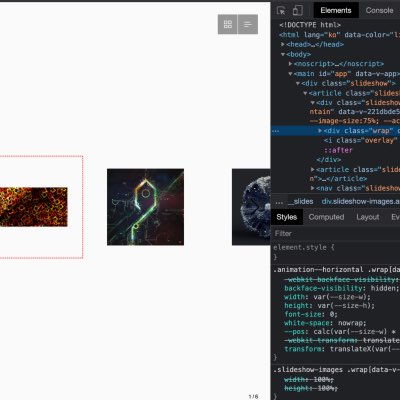Expand the noscript element node

click(290, 64)
